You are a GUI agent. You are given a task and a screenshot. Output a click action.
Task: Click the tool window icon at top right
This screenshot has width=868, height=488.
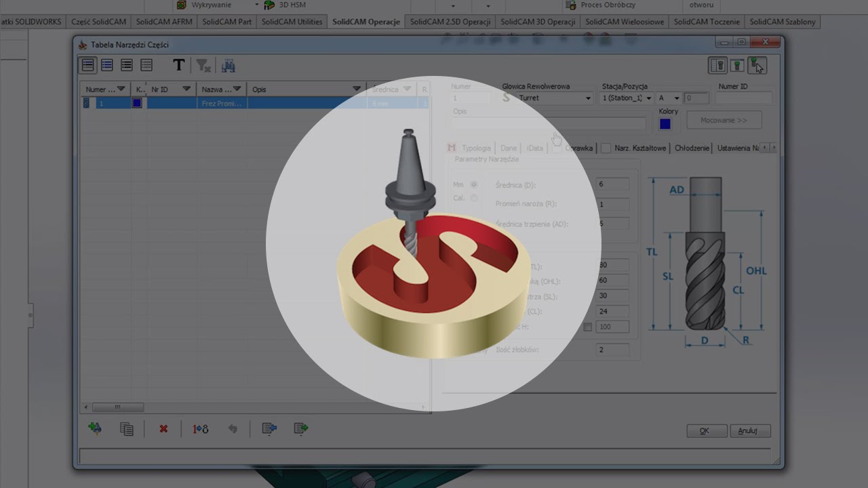(737, 65)
